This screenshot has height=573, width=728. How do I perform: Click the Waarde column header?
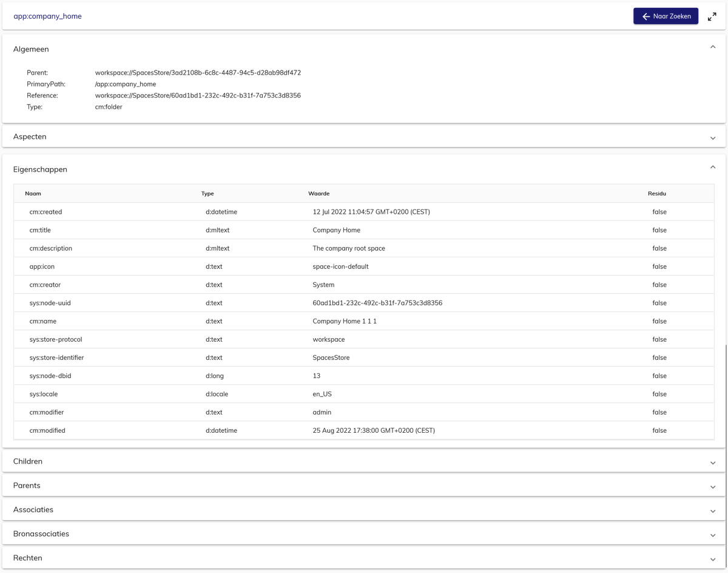click(x=319, y=193)
